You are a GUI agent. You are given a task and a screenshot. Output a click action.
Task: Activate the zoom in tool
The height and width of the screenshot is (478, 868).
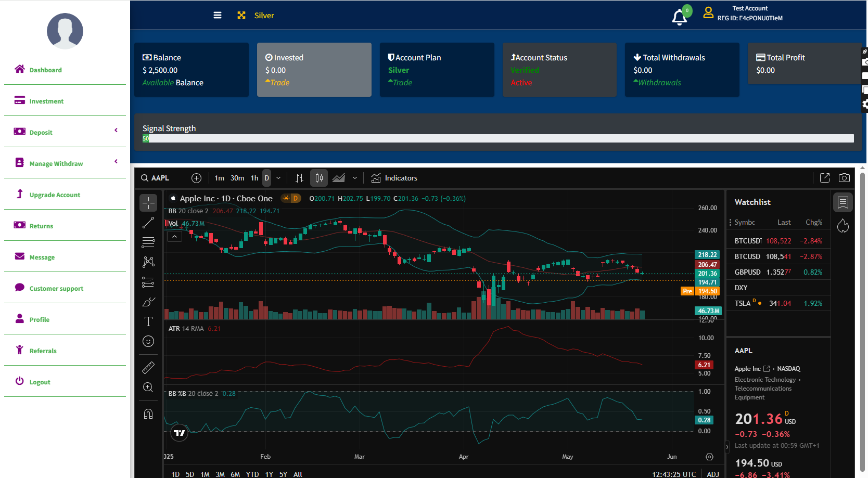click(x=148, y=387)
